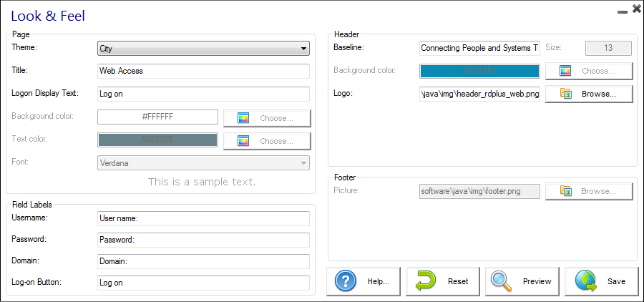Click the Username field label input

(x=203, y=218)
